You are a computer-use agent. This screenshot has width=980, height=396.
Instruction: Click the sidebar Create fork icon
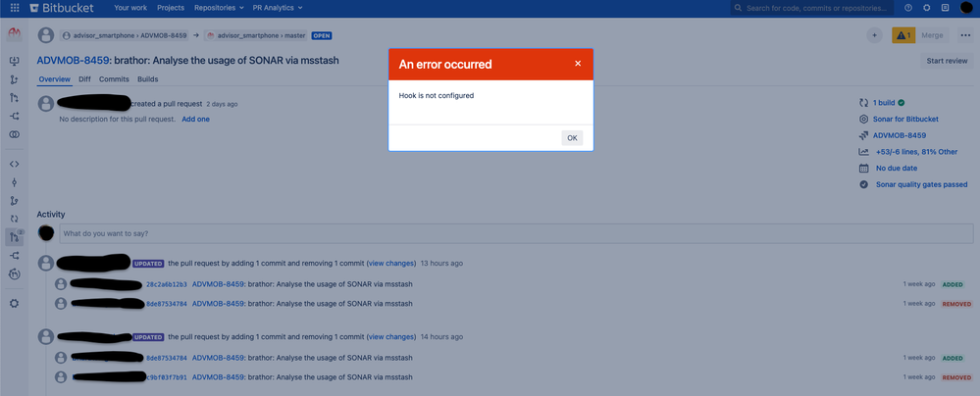pyautogui.click(x=15, y=117)
